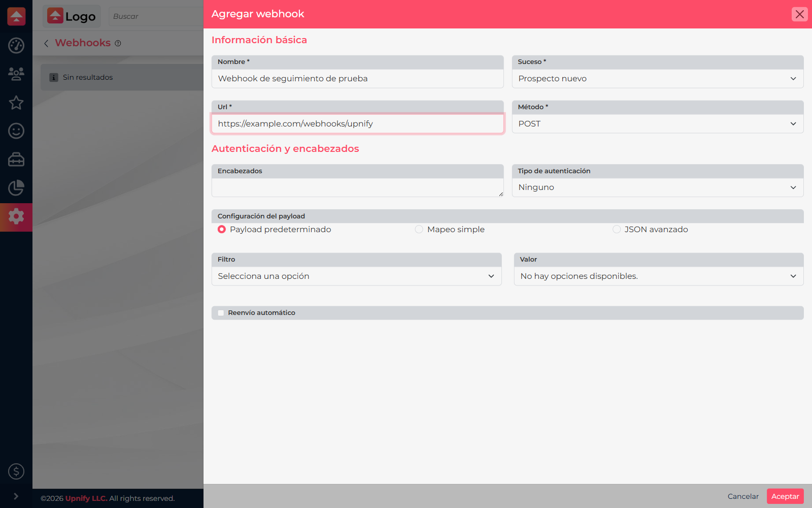Open the Método dropdown
This screenshot has width=812, height=508.
(x=658, y=124)
